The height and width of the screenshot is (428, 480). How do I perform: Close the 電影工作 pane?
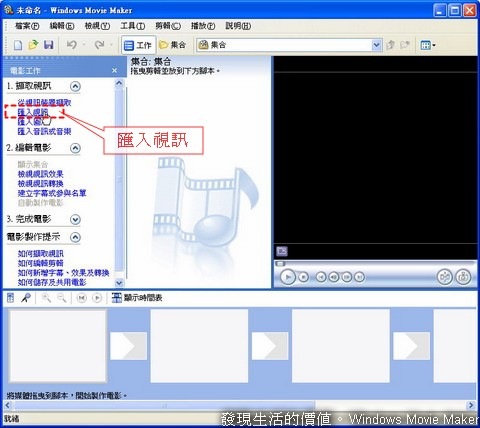tap(115, 70)
